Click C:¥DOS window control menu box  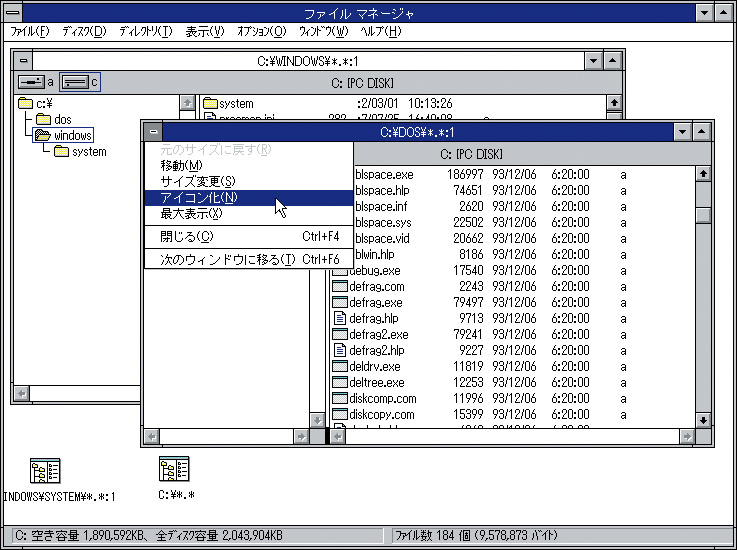(153, 132)
